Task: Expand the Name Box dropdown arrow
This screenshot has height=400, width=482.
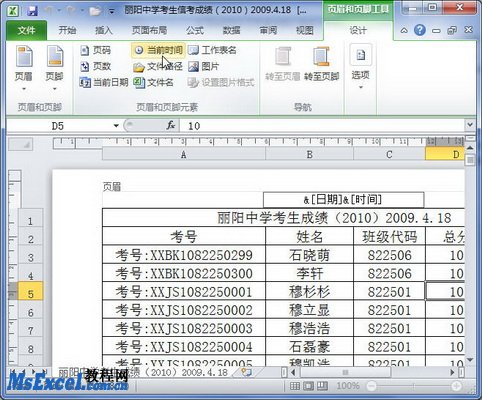Action: [116, 126]
